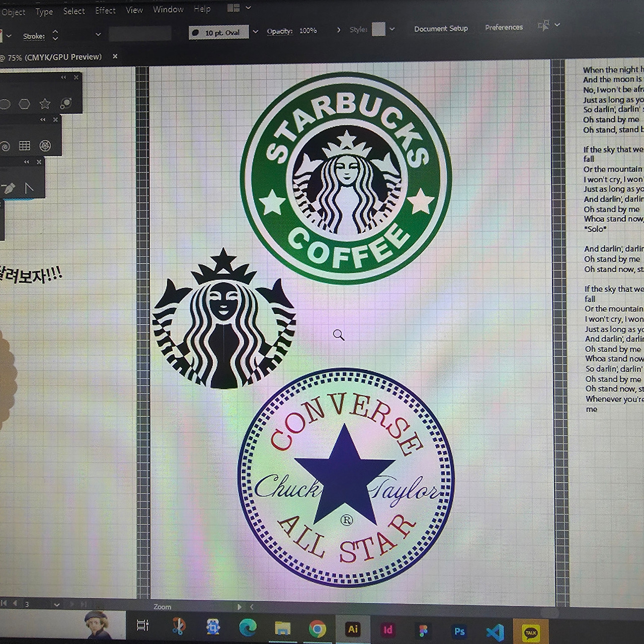Viewport: 644px width, 644px height.
Task: Click the Illustrator taskbar icon
Action: (353, 629)
